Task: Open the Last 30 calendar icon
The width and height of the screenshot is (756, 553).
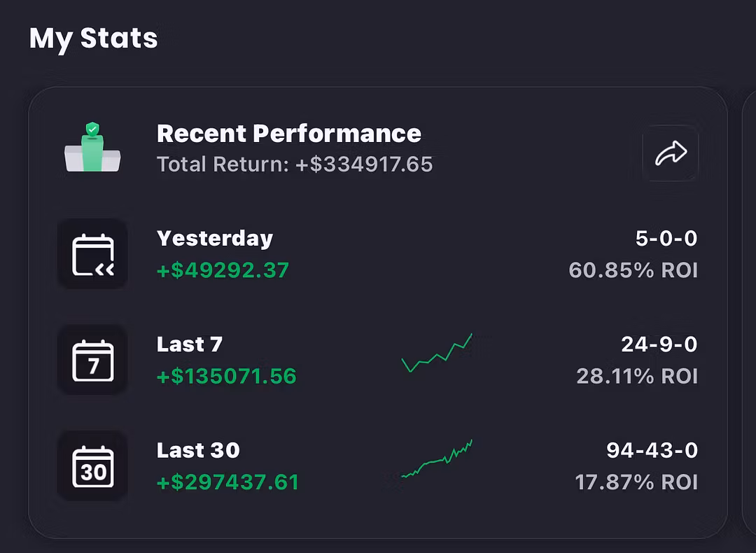Action: (x=92, y=465)
